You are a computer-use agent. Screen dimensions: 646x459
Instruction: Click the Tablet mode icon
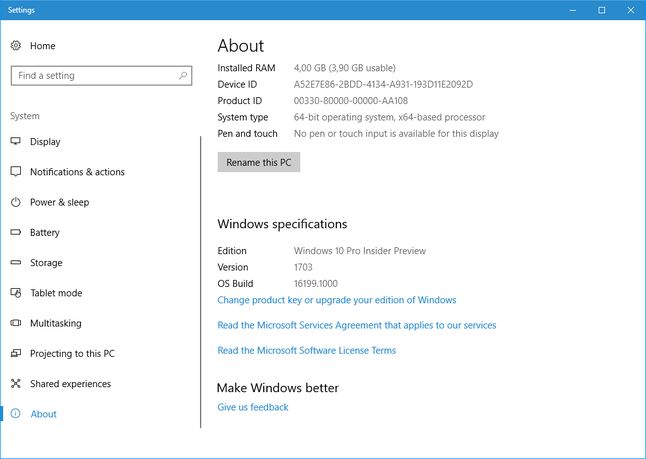(x=16, y=293)
